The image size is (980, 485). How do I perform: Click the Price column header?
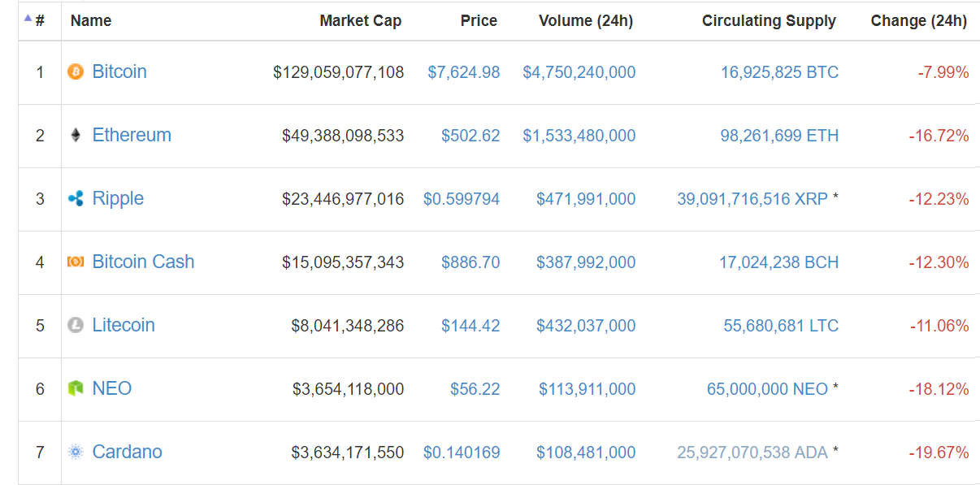click(479, 21)
